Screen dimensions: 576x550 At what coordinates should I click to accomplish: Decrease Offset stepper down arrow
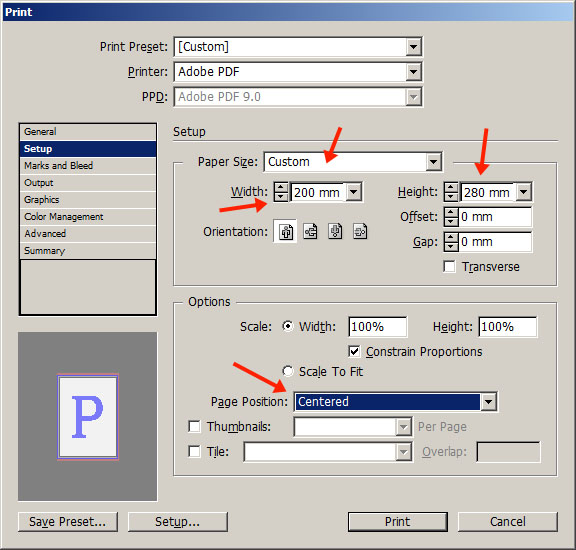451,221
